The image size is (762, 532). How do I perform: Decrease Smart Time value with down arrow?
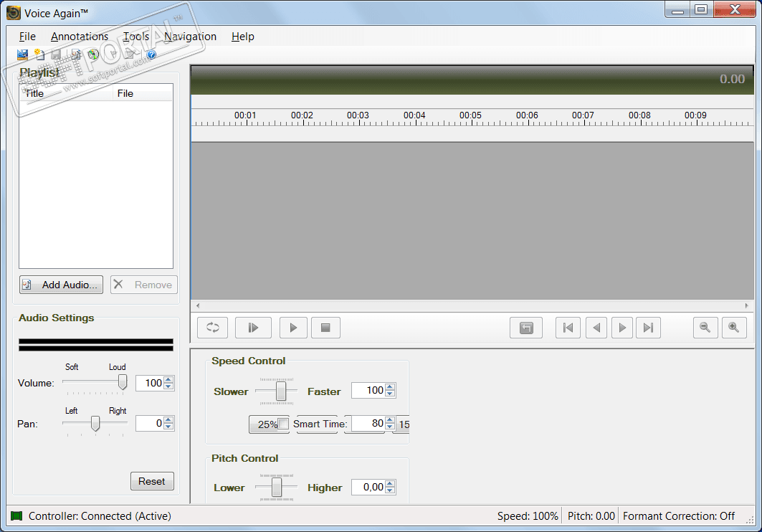coord(390,427)
